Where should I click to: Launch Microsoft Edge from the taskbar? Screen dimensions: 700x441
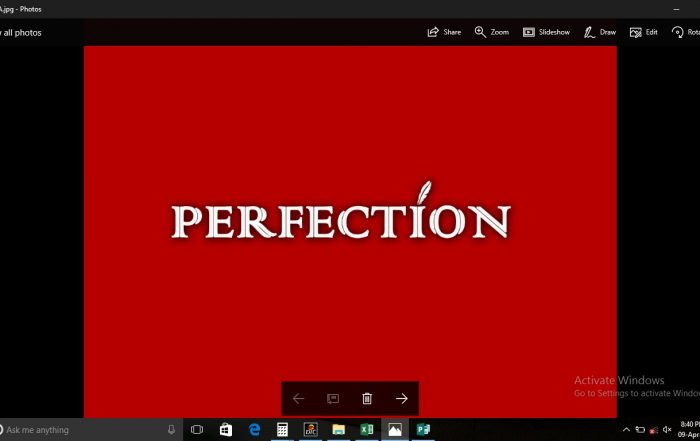254,429
